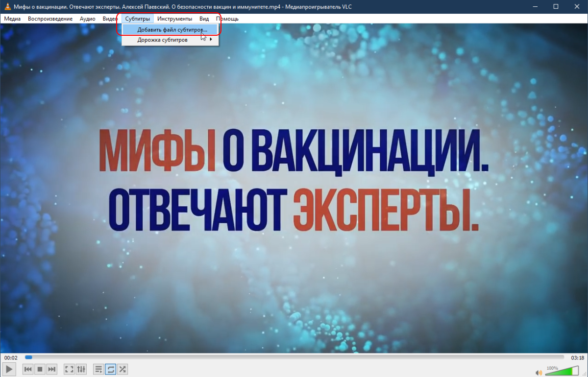
Task: Click the video playback area
Action: coord(294,188)
